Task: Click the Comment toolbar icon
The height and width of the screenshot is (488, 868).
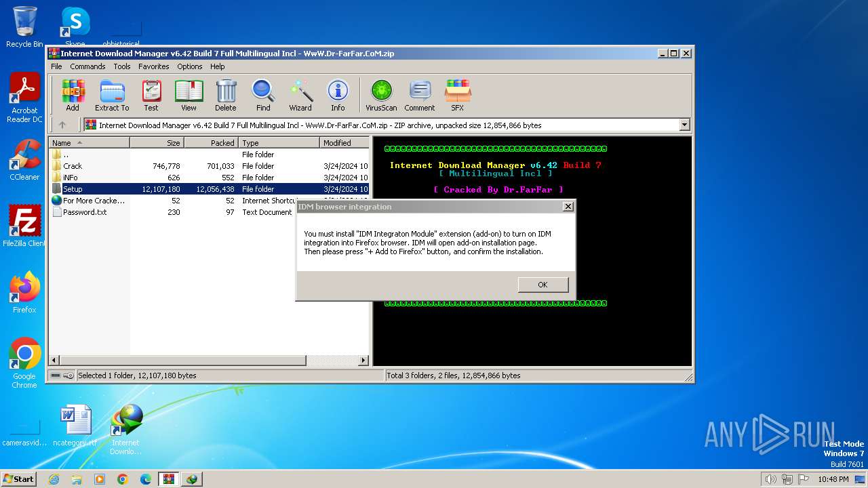Action: (x=420, y=96)
